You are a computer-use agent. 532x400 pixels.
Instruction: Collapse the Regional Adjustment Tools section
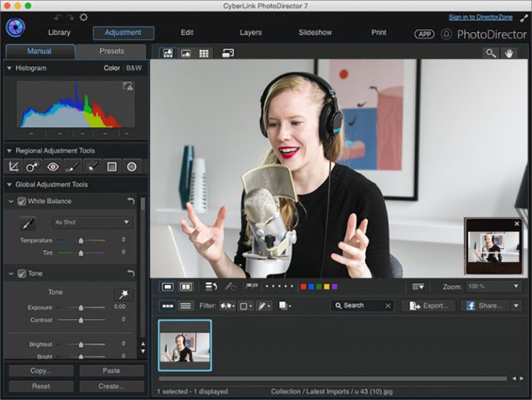9,150
